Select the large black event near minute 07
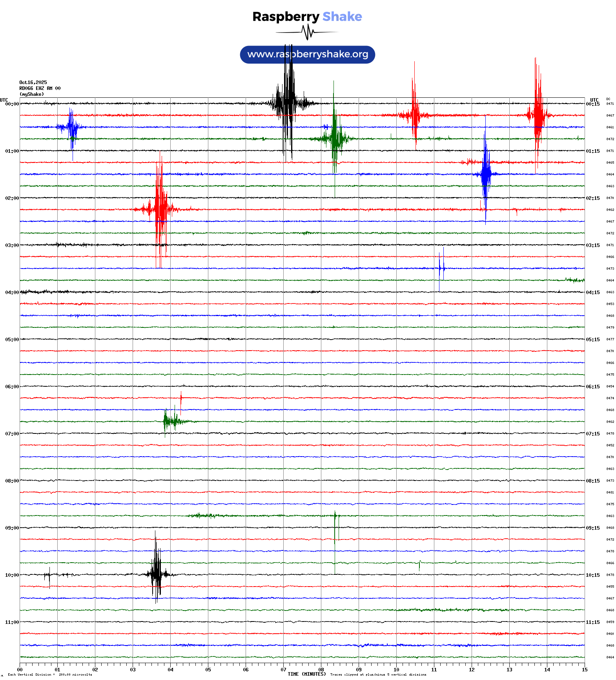 tap(288, 104)
